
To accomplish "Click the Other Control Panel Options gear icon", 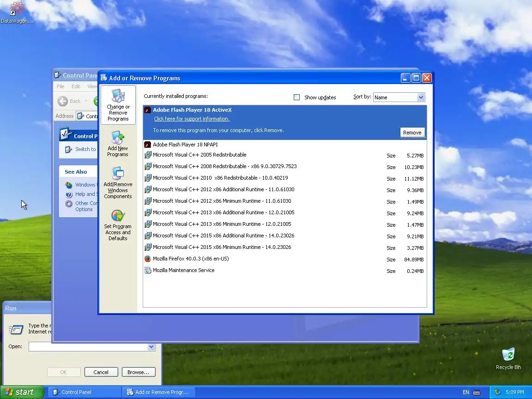I will pos(69,204).
